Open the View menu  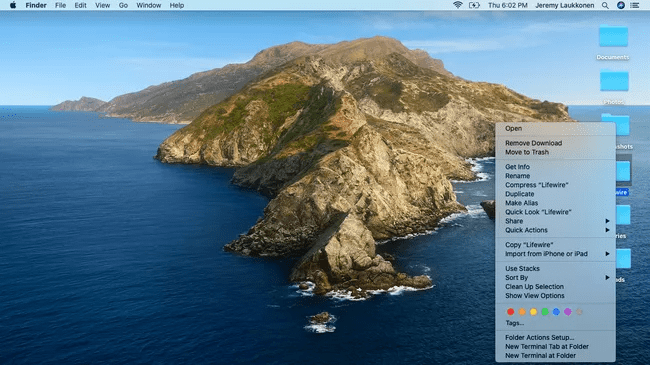pyautogui.click(x=102, y=5)
